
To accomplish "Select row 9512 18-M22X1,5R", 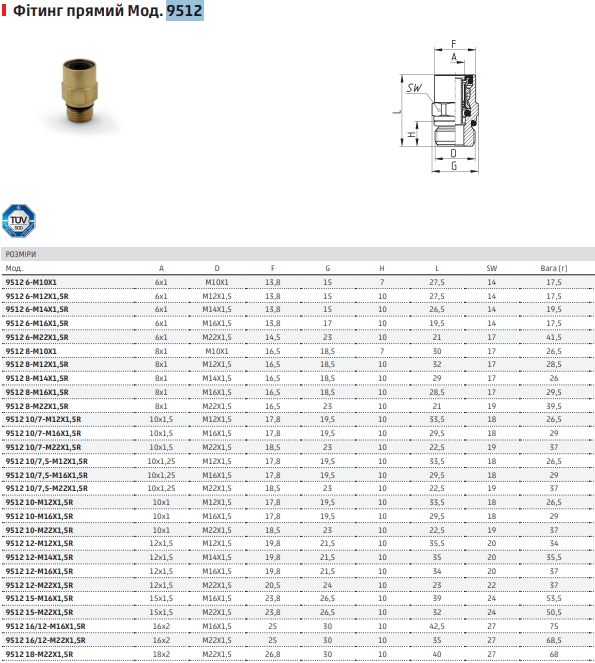I will pyautogui.click(x=298, y=654).
